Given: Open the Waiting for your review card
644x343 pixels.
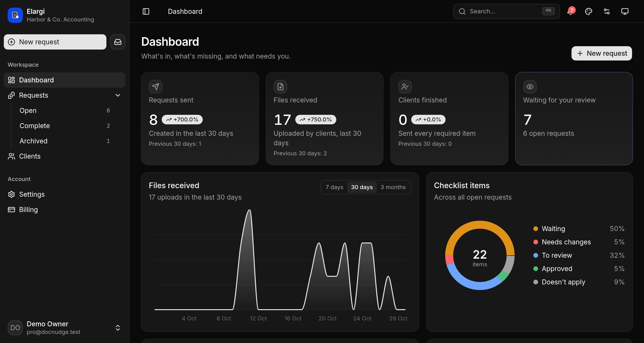Looking at the screenshot, I should tap(574, 119).
